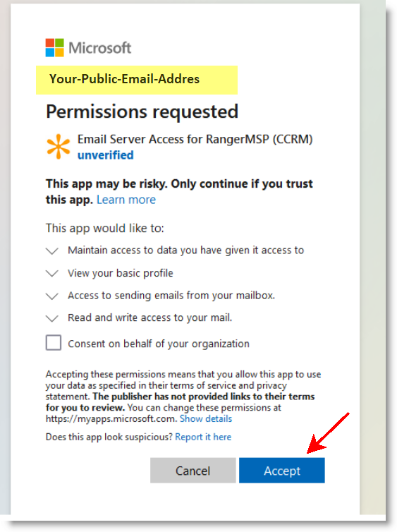Screen dimensions: 397x532
Task: Expand View your basic profile chevron
Action: (52, 274)
